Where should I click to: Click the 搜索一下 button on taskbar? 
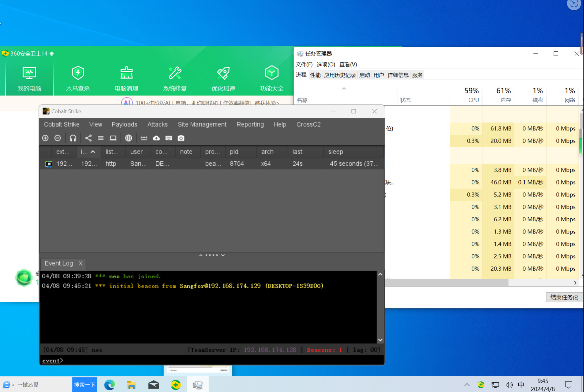point(85,385)
